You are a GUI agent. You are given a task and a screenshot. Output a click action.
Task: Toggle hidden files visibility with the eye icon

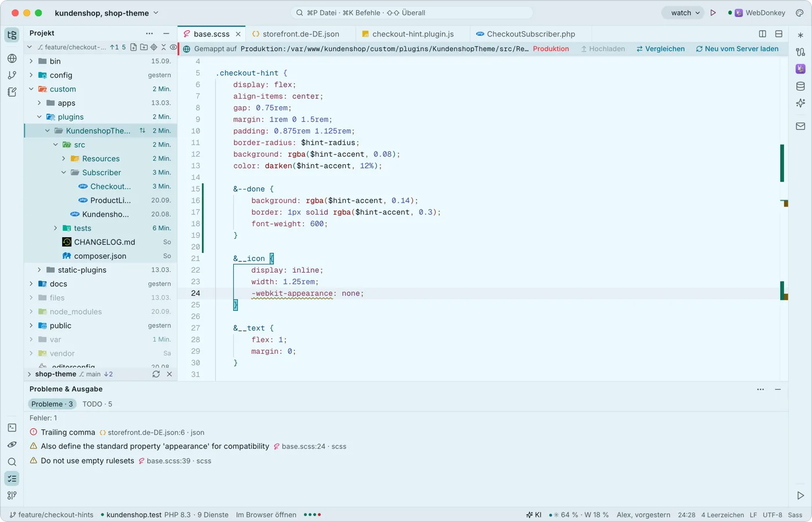173,48
